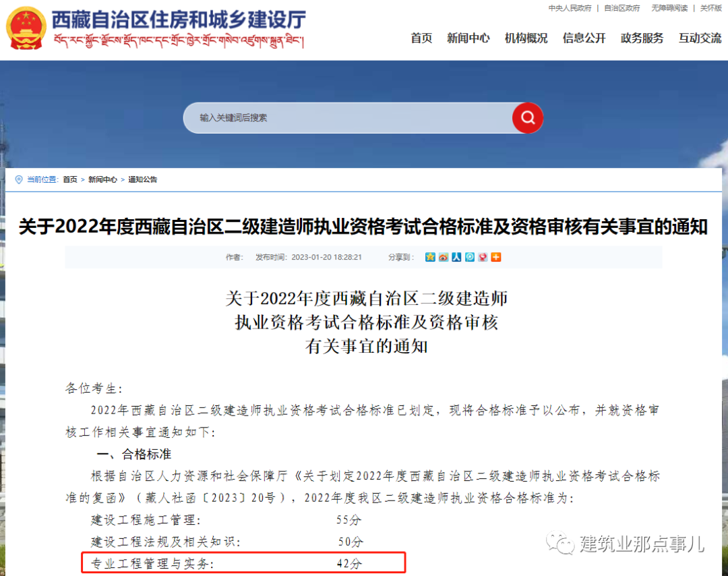
Task: Open the 政务服务 navigation menu
Action: 642,38
